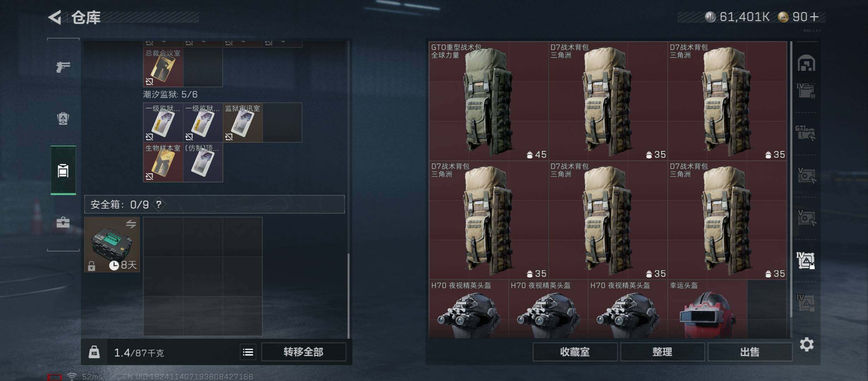Open the armor vest tab in sidebar
The height and width of the screenshot is (381, 868).
coord(63,119)
